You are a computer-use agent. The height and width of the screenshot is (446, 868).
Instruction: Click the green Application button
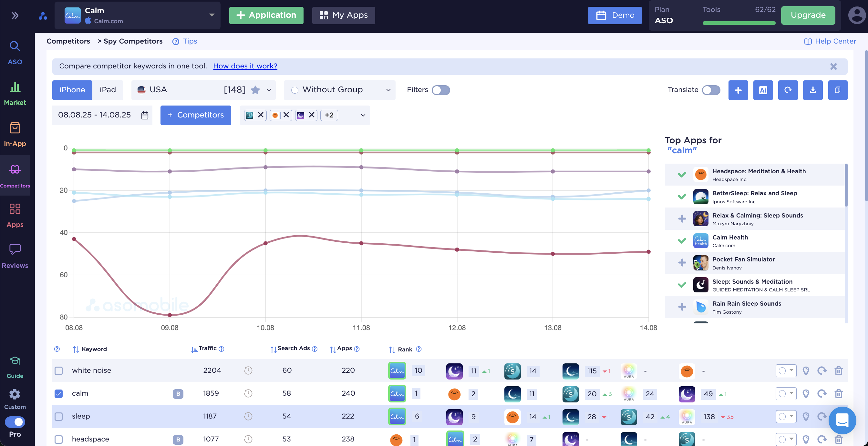[266, 15]
